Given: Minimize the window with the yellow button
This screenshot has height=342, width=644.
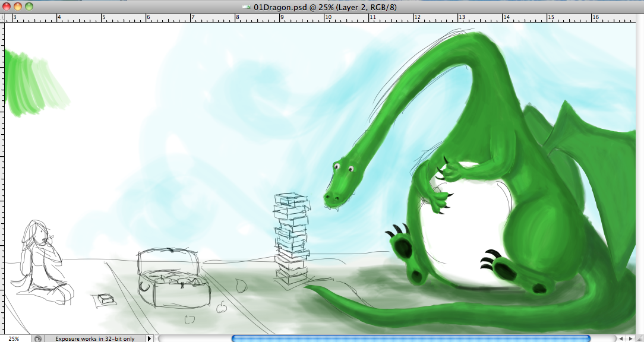Looking at the screenshot, I should coord(18,7).
